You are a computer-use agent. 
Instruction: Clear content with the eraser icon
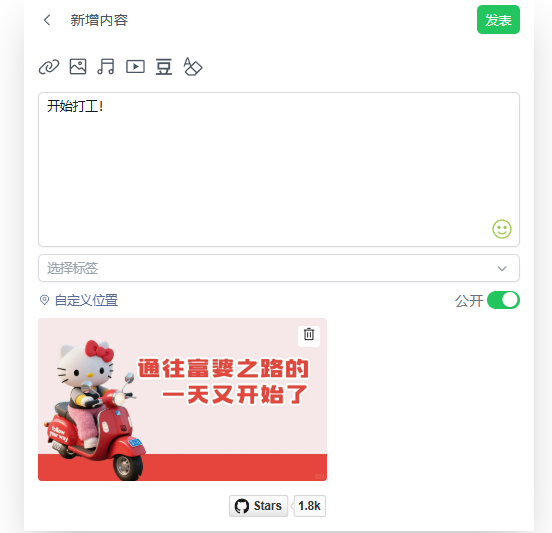pyautogui.click(x=193, y=67)
